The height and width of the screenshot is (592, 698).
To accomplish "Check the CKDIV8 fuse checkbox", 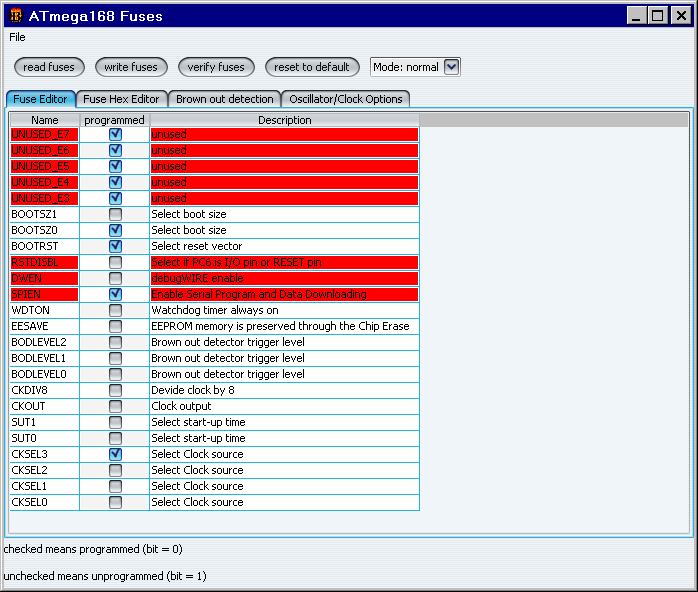I will pyautogui.click(x=115, y=391).
